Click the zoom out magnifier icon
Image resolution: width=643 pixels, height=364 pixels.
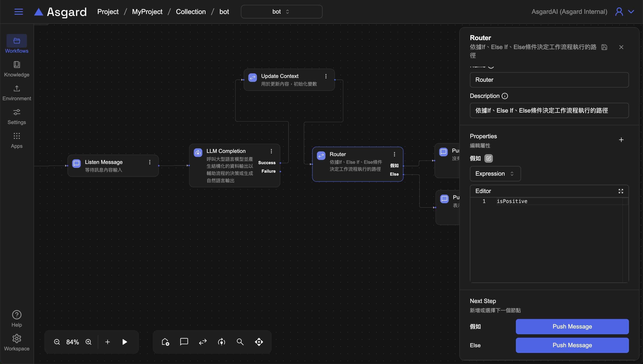(x=57, y=342)
